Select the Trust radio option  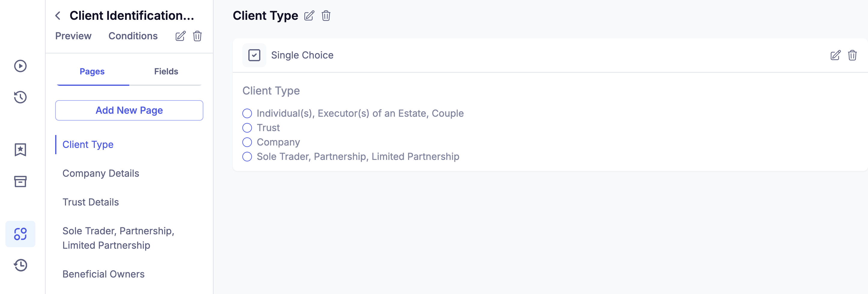click(247, 128)
